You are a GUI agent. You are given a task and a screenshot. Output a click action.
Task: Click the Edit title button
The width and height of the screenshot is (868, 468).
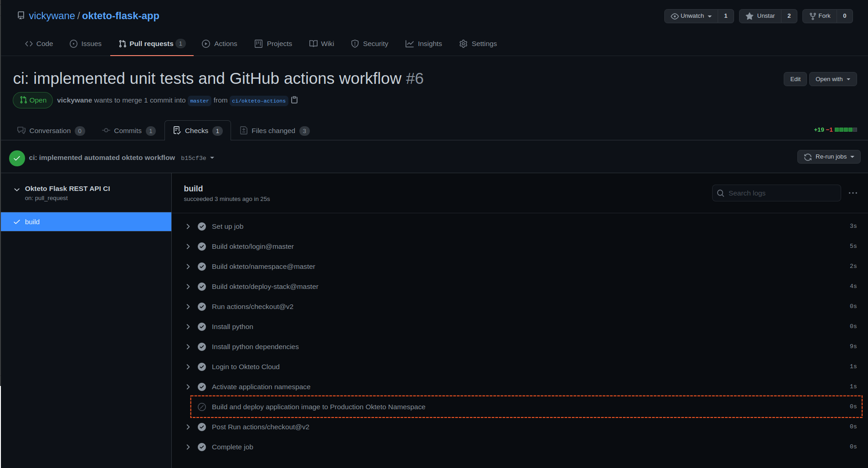pyautogui.click(x=795, y=79)
